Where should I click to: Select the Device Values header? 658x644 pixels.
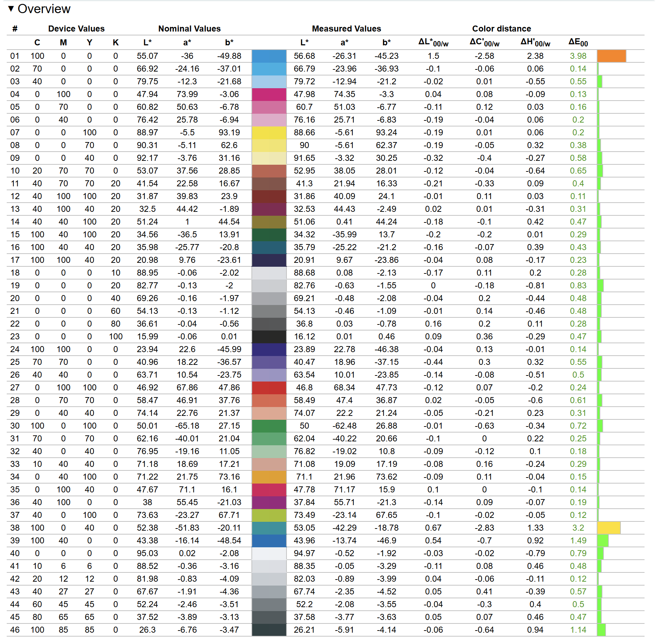tap(76, 29)
